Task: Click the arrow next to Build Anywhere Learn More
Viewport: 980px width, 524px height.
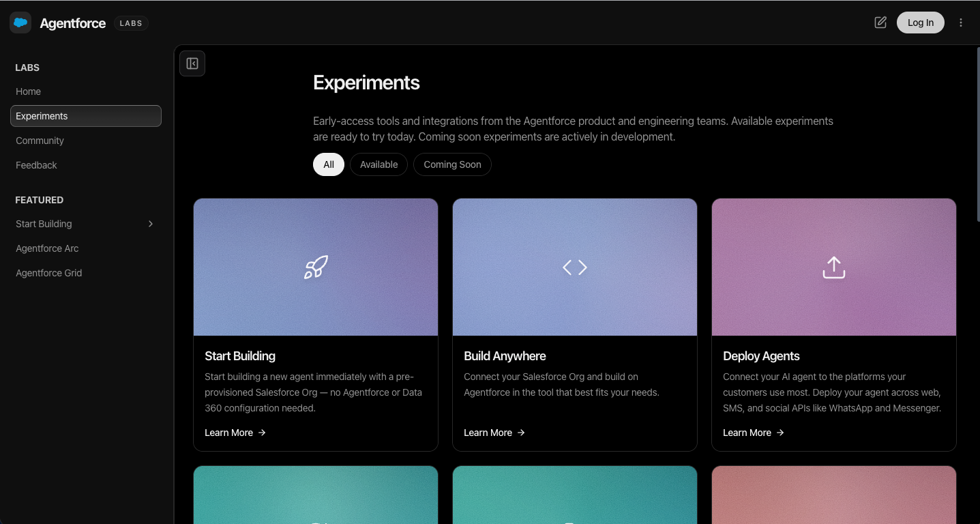Action: 521,433
